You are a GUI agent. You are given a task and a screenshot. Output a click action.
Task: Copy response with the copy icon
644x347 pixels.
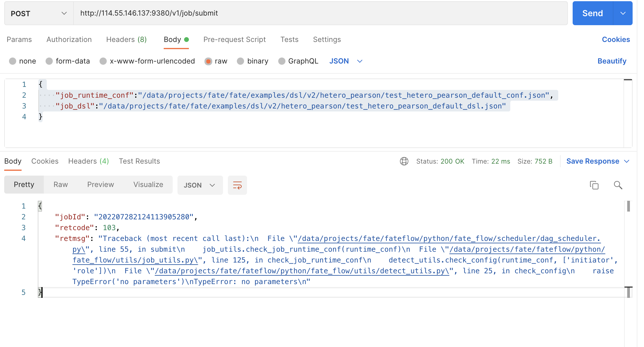[x=594, y=185]
